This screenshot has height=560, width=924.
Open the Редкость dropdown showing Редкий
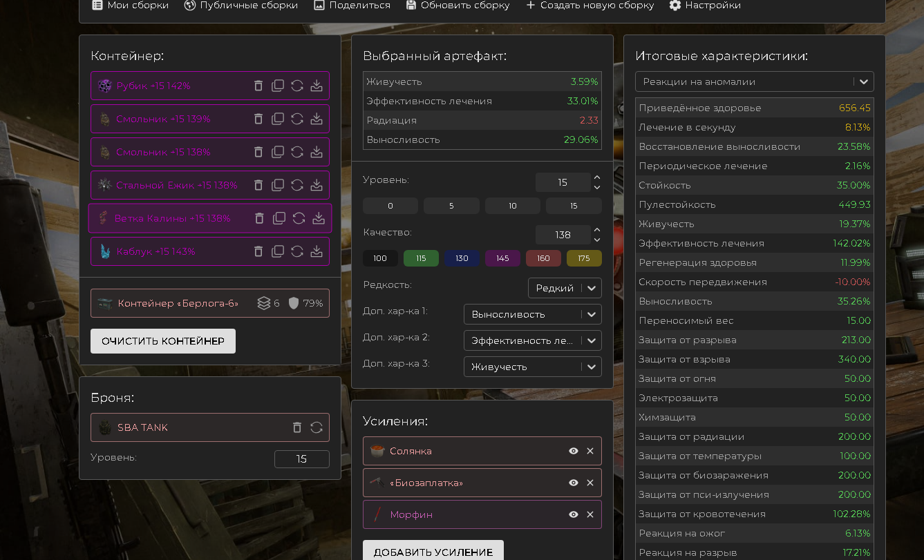565,288
